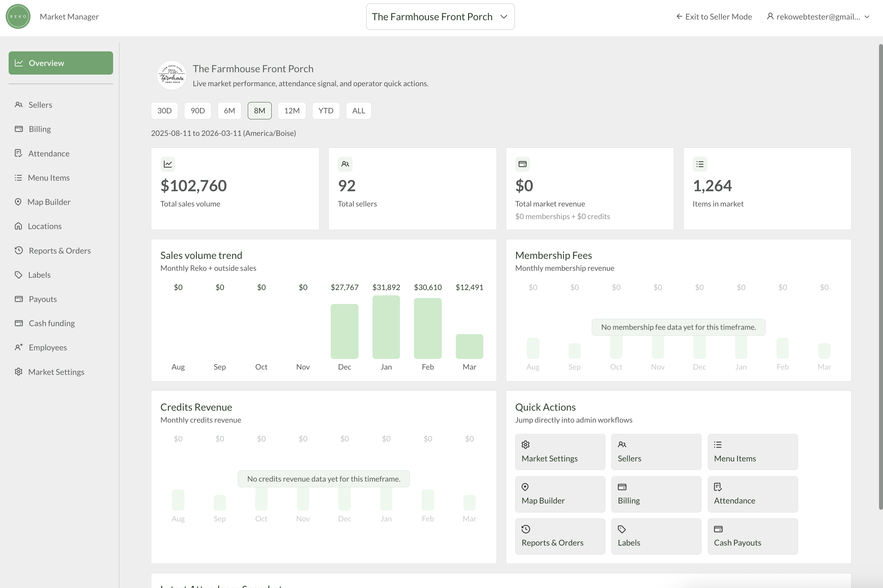Open the Billing quick action tile
This screenshot has width=883, height=588.
(656, 494)
